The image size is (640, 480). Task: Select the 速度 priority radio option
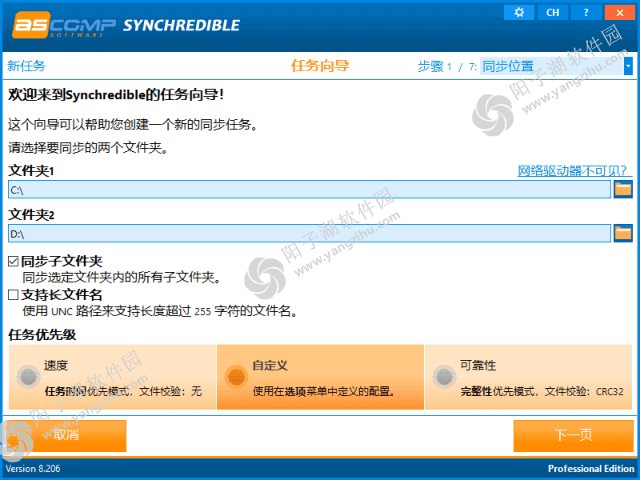(x=29, y=377)
